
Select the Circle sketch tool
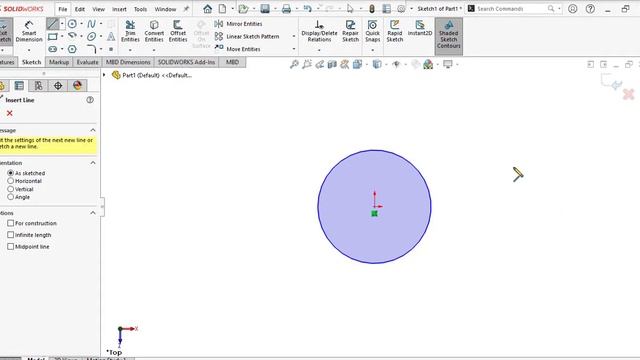pyautogui.click(x=72, y=24)
